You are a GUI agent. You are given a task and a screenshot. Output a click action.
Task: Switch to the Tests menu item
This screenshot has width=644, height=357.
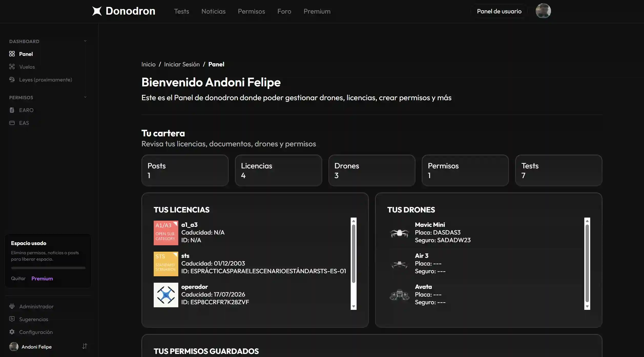(181, 11)
